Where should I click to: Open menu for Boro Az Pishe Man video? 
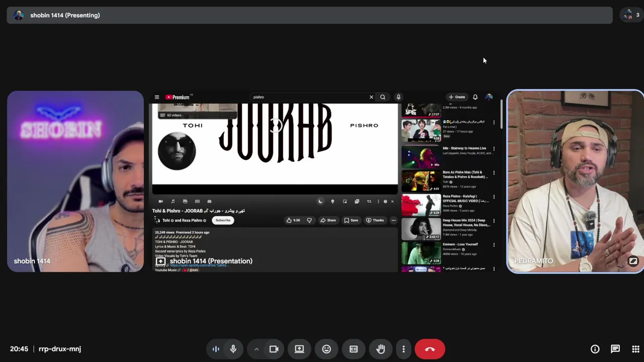click(494, 172)
